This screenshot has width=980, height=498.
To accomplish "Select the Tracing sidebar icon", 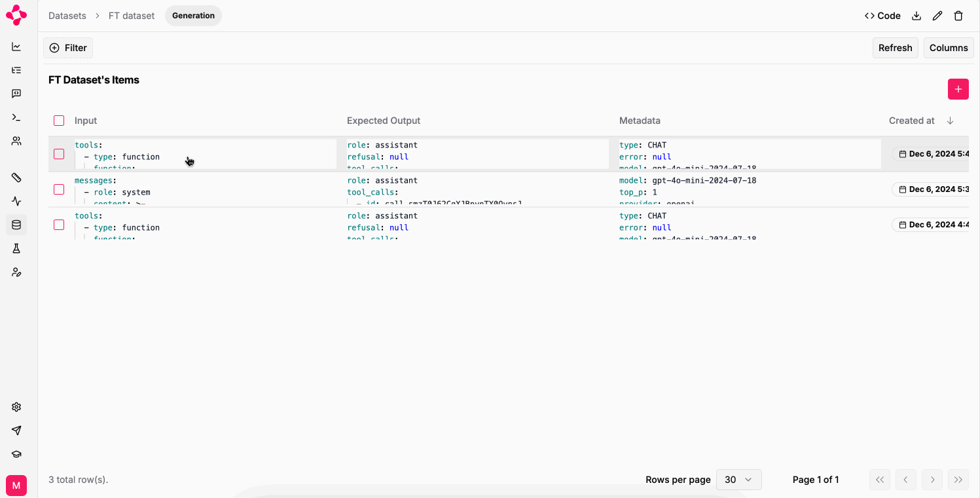I will tap(16, 70).
